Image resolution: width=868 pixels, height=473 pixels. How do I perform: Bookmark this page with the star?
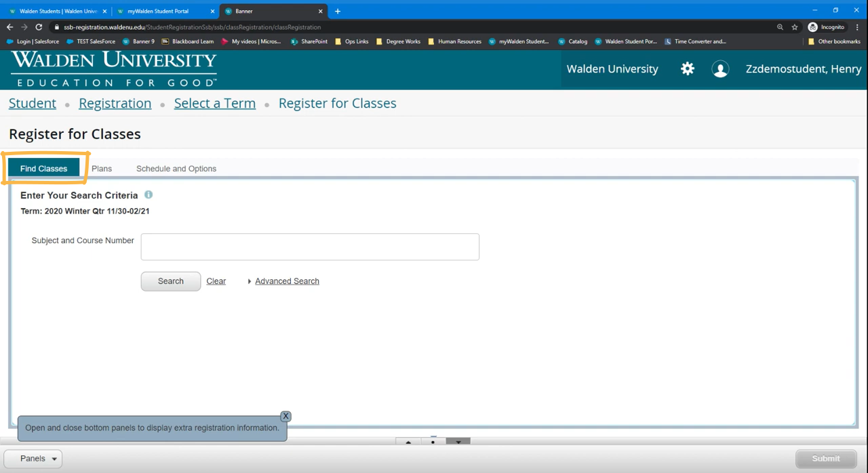click(x=795, y=27)
